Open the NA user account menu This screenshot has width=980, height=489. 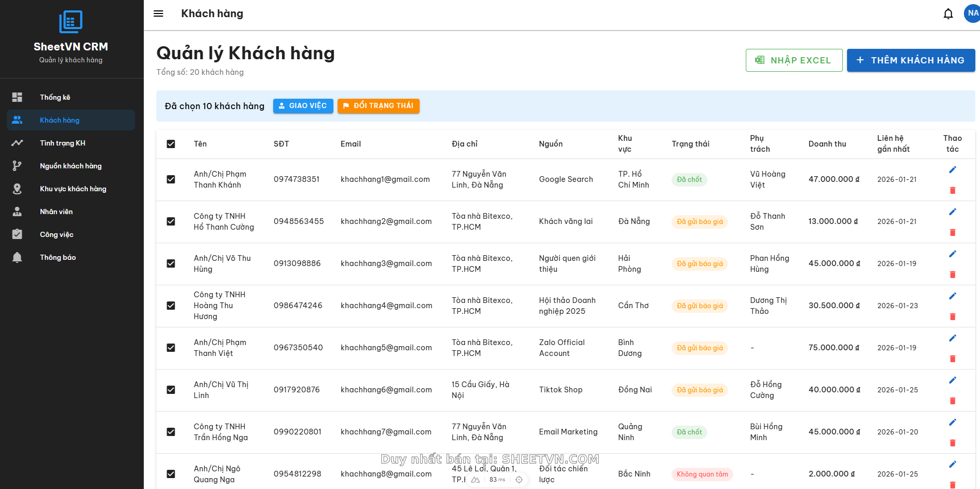(972, 14)
